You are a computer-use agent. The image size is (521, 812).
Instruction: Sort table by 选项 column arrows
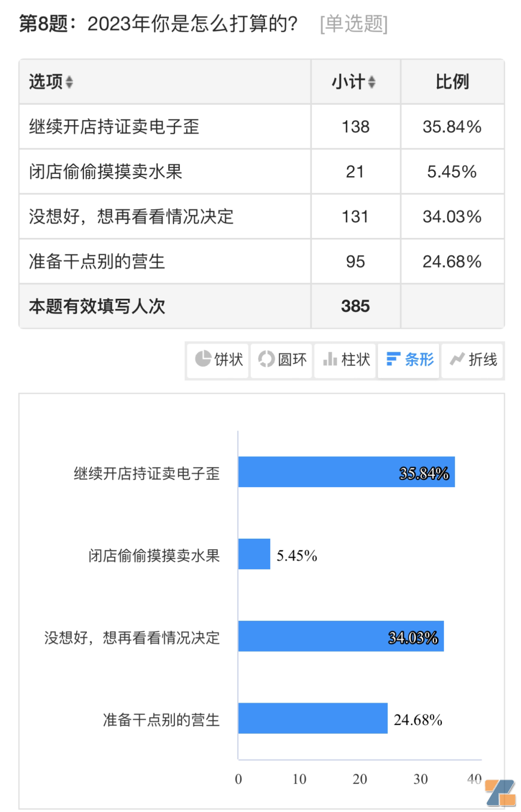pyautogui.click(x=69, y=82)
